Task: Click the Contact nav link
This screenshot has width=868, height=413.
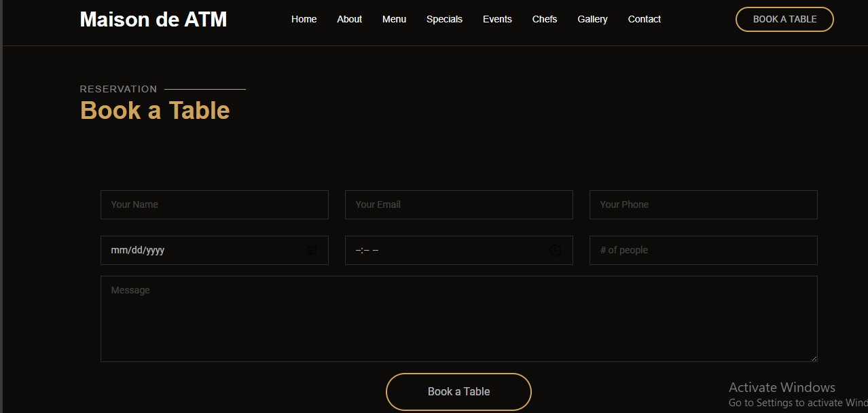Action: click(644, 19)
